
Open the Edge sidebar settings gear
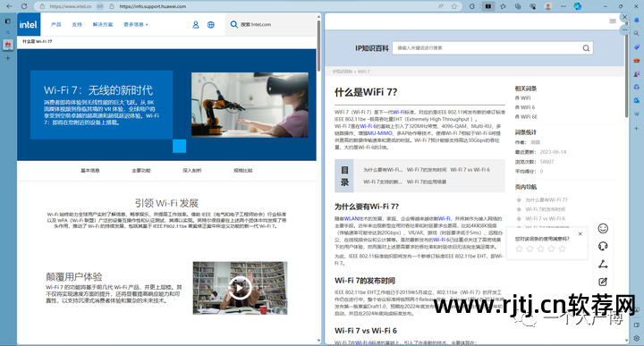tap(637, 339)
